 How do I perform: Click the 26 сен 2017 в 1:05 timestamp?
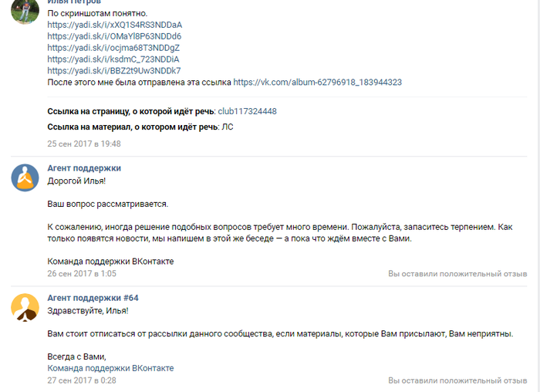point(82,273)
